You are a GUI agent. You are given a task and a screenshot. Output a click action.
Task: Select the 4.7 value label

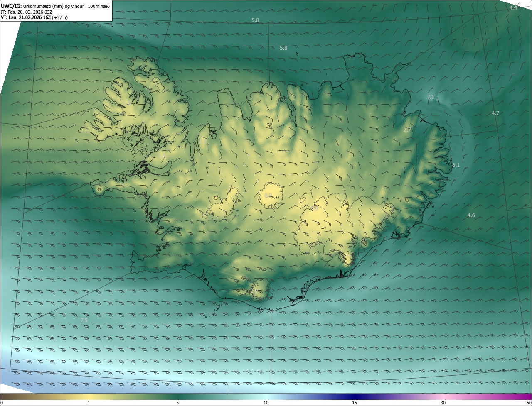495,113
